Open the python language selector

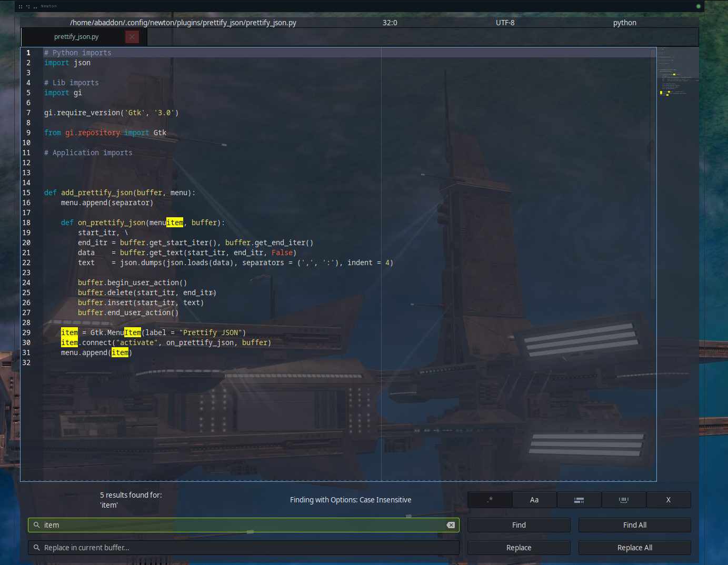coord(624,23)
